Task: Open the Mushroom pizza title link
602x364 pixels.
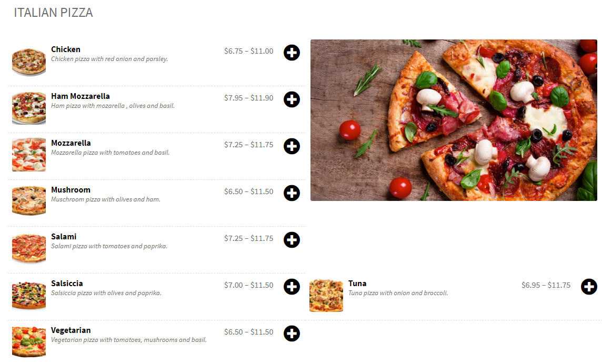Action: [71, 190]
